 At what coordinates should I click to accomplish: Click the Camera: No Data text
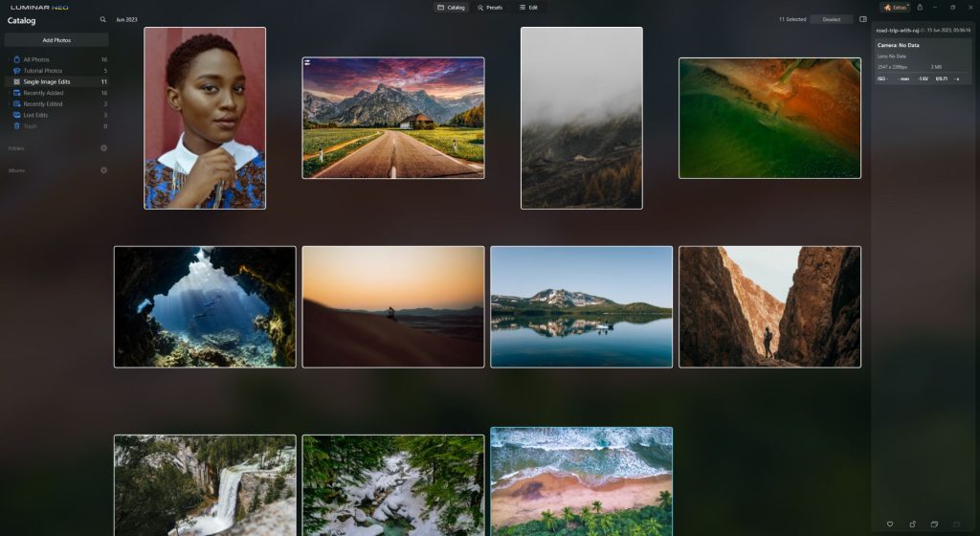898,45
